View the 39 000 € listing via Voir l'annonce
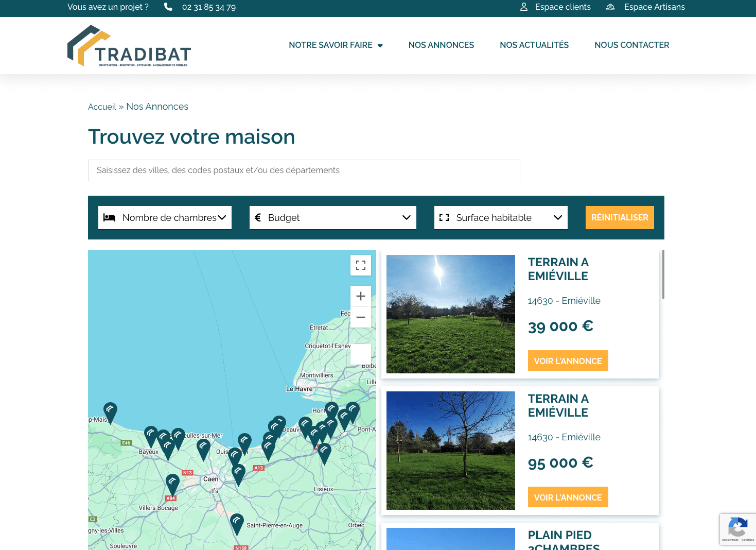 (568, 360)
